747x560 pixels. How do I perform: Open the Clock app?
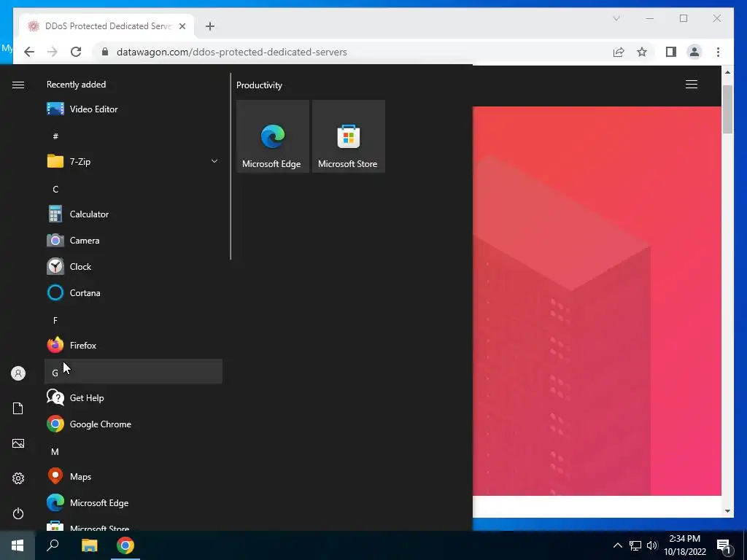[x=133, y=267]
